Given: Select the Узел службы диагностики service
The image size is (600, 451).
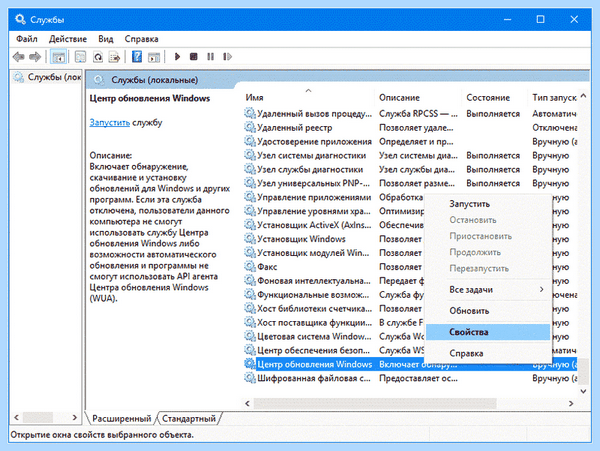Looking at the screenshot, I should (x=410, y=169).
